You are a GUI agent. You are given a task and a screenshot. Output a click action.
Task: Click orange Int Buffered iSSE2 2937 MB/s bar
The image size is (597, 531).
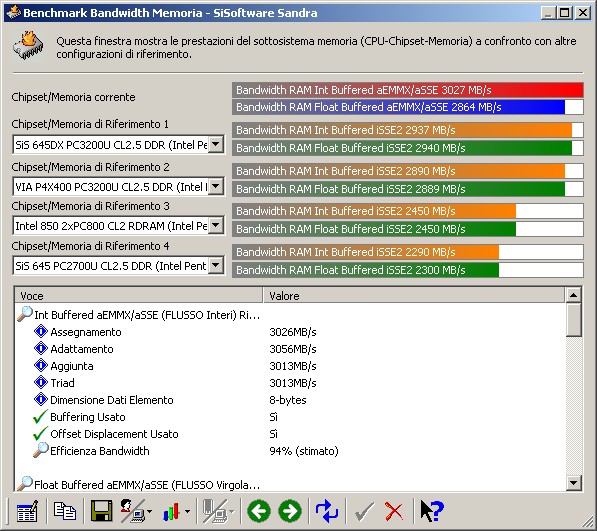pos(408,130)
